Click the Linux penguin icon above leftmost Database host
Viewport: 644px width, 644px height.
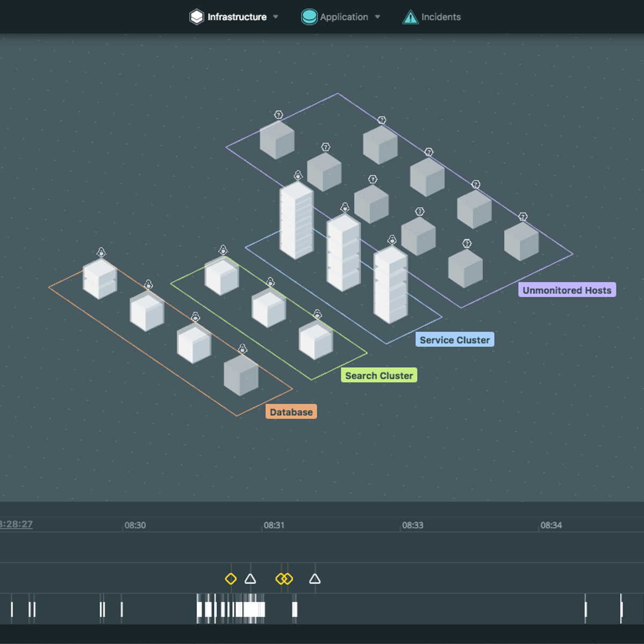point(101,252)
